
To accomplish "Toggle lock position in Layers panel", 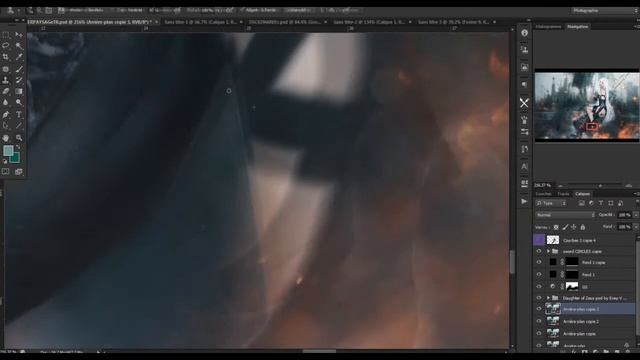I will click(x=574, y=227).
